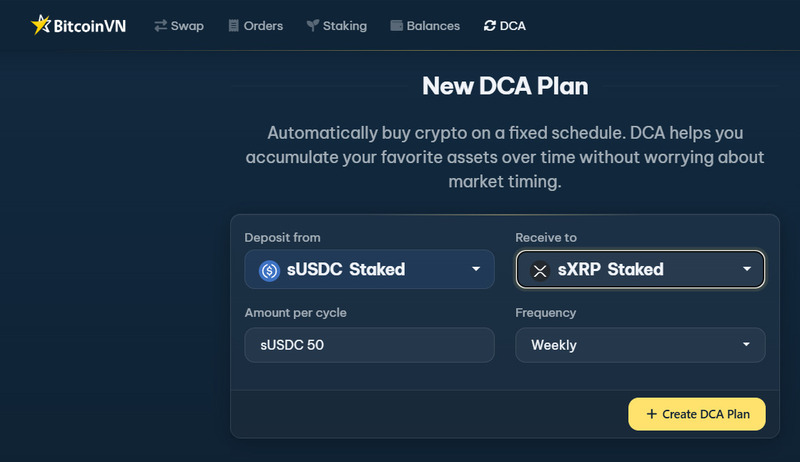Select the DCA tab
The height and width of the screenshot is (462, 800).
(x=514, y=26)
